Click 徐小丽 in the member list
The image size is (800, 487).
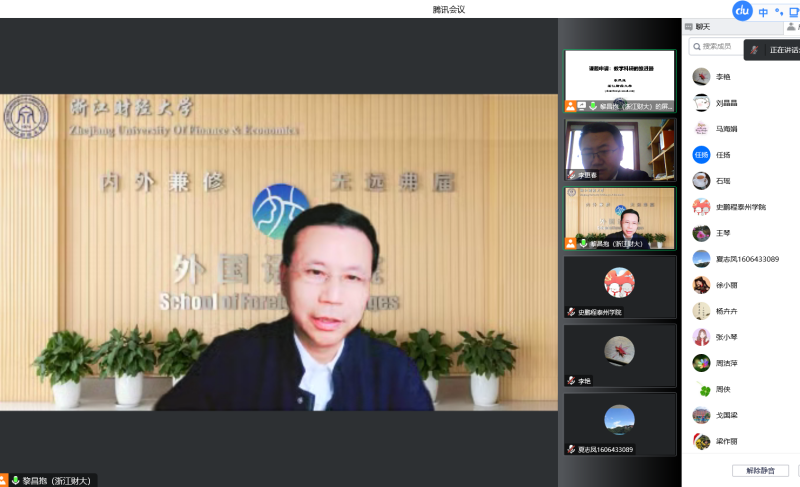click(726, 285)
